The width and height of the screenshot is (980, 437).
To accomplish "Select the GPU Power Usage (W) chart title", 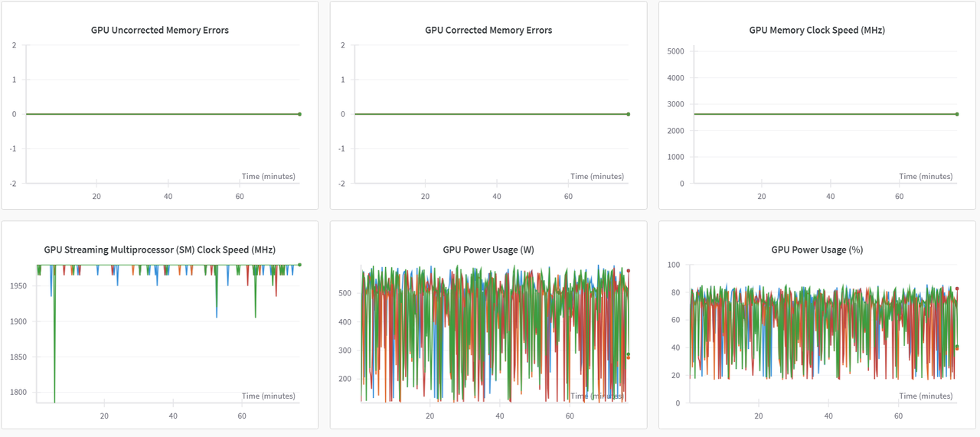I will [x=488, y=249].
